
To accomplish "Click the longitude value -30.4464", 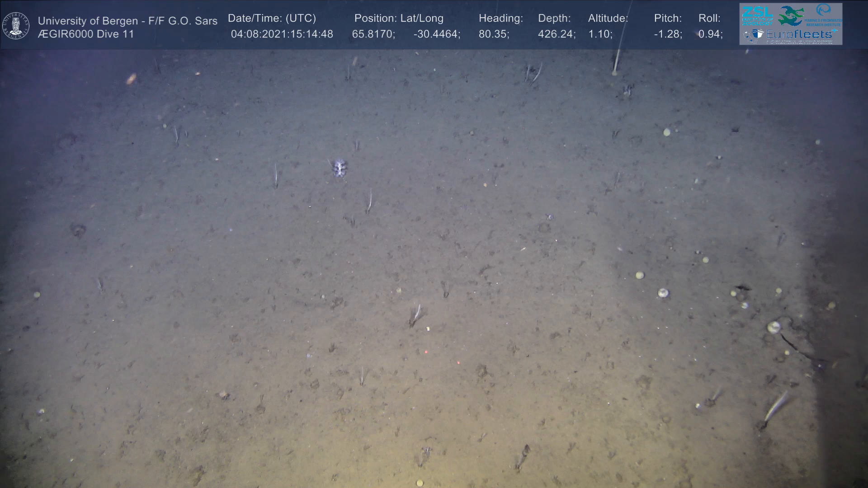I will [x=436, y=34].
